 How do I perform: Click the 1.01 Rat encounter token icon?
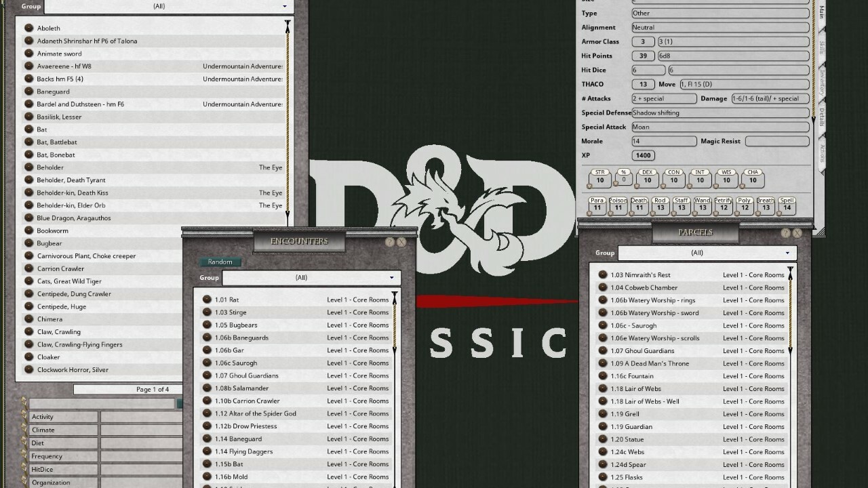tap(208, 299)
